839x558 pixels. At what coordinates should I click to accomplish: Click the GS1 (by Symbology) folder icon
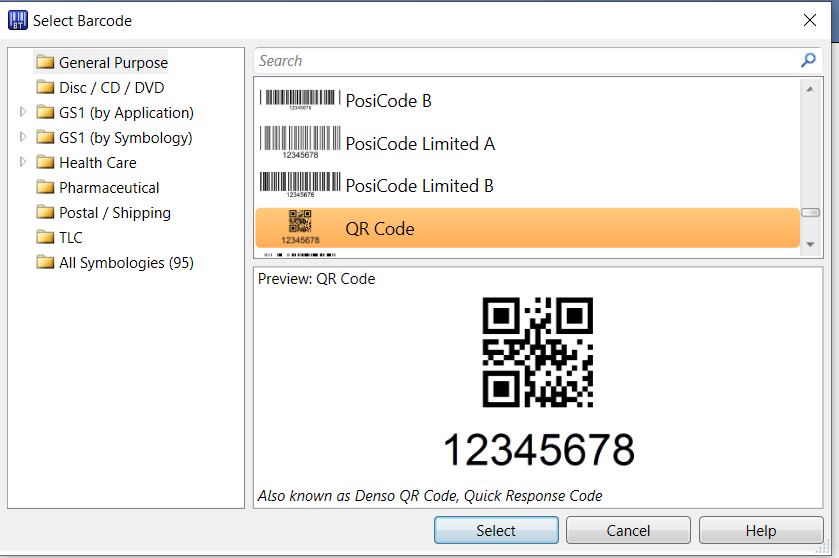point(45,137)
